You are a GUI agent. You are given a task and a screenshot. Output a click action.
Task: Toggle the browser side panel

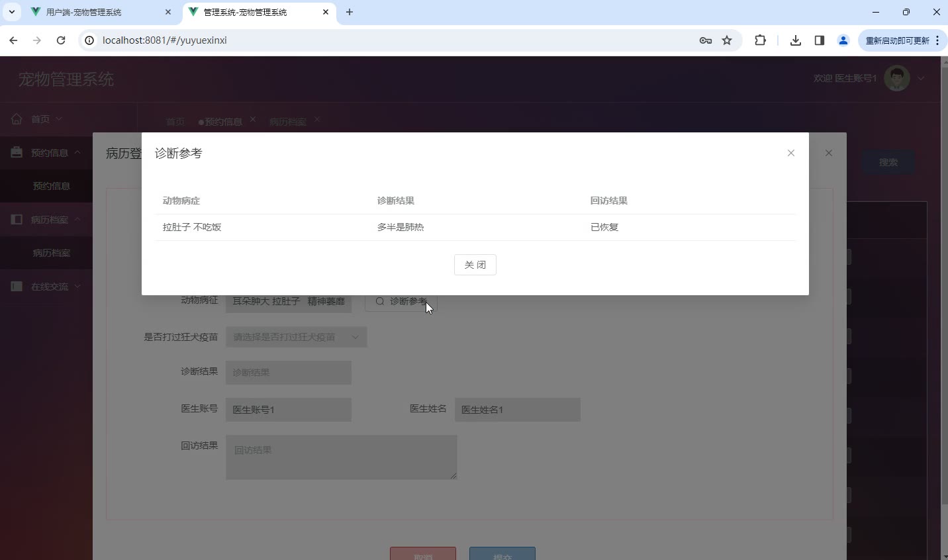820,40
